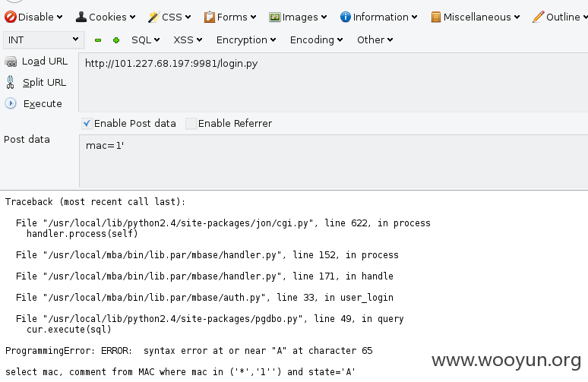Click the CSS wand icon
Image resolution: width=588 pixels, height=382 pixels.
pyautogui.click(x=153, y=17)
